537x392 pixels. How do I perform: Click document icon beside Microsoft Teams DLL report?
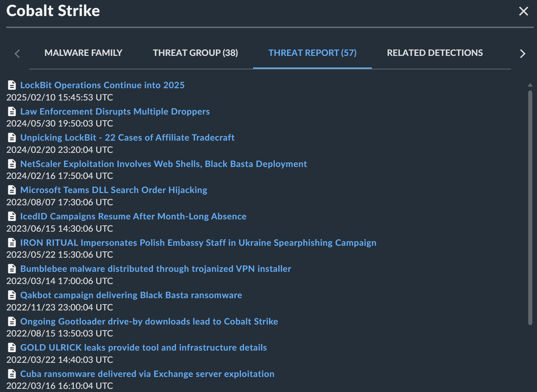[12, 190]
